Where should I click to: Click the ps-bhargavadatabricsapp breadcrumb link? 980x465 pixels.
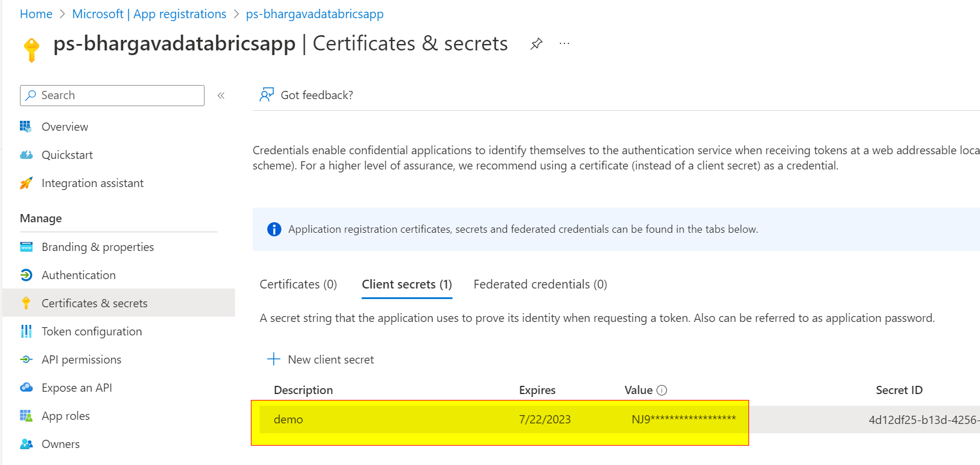click(x=315, y=14)
